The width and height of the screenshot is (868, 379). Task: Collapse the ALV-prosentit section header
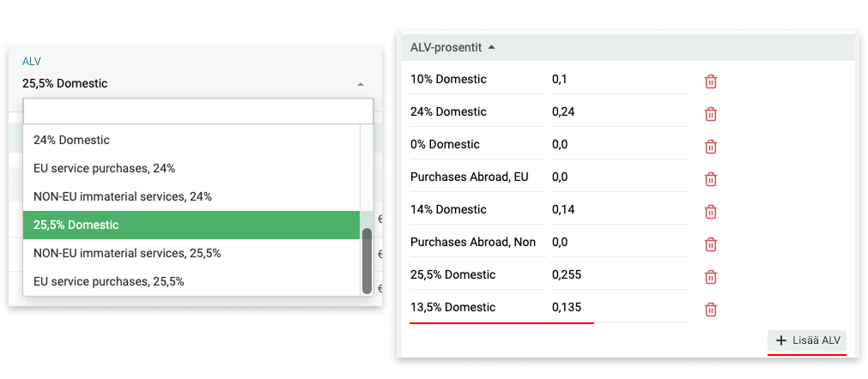pos(491,47)
